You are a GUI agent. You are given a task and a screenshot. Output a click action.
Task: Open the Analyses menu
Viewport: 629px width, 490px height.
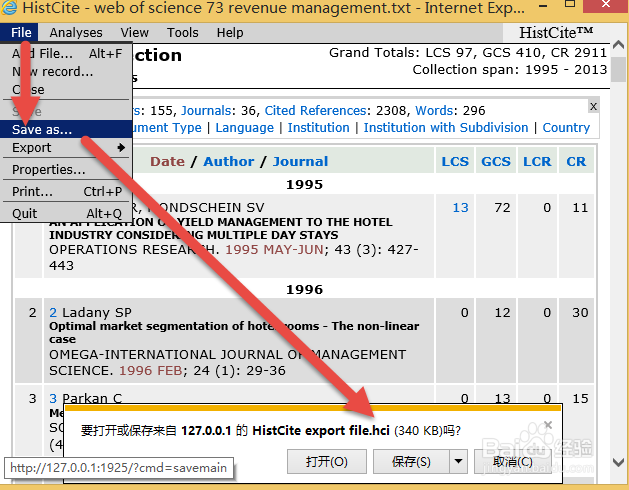point(76,33)
